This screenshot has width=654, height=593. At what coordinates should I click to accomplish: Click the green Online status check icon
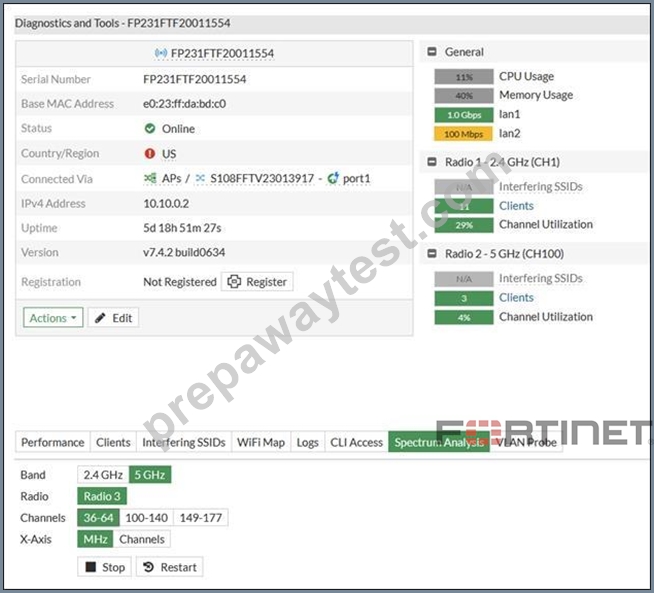coord(150,128)
